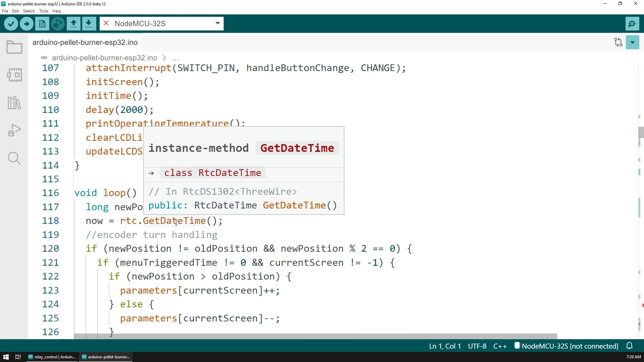Image resolution: width=644 pixels, height=362 pixels.
Task: Click the compare/split editor icon
Action: point(618,42)
